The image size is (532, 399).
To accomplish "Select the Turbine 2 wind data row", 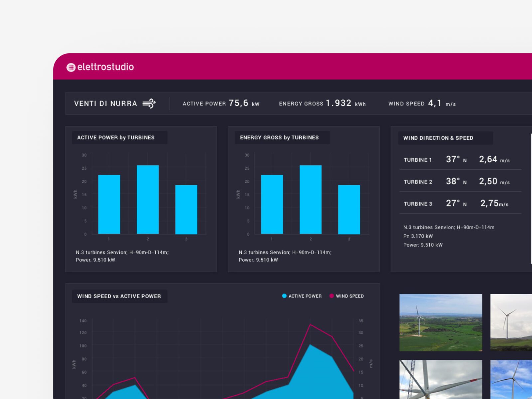I will coord(460,182).
